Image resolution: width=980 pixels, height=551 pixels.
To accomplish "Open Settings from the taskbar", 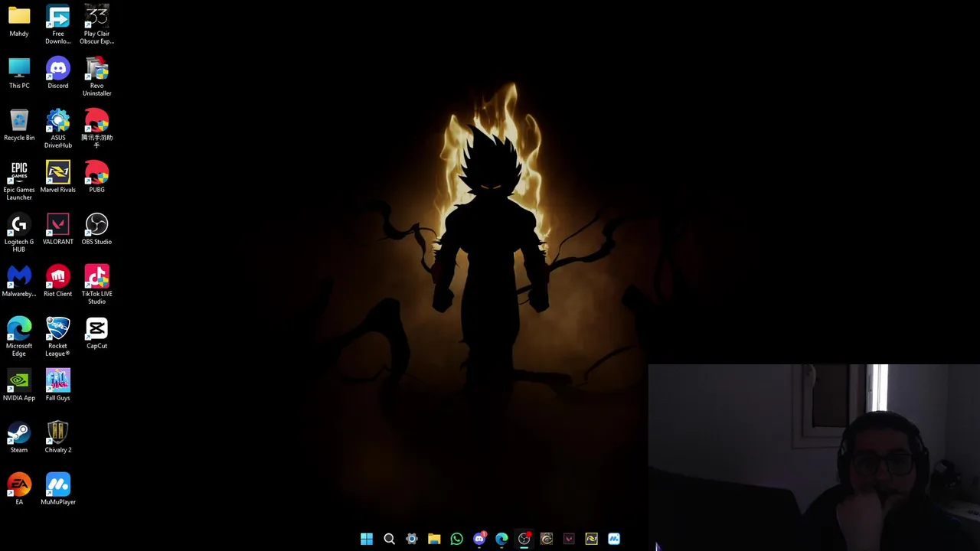I will coord(412,539).
